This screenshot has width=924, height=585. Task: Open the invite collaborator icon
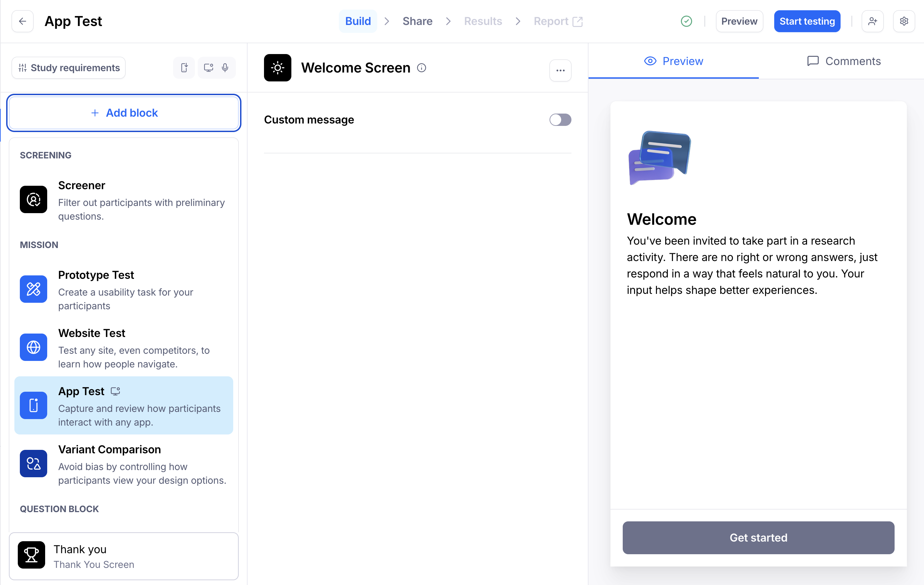click(872, 21)
